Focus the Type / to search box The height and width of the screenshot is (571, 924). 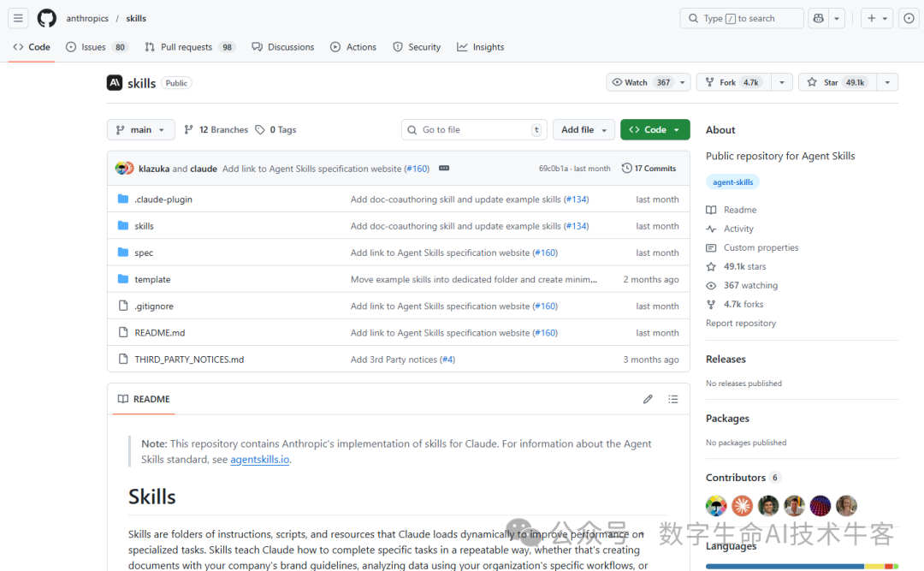click(742, 18)
